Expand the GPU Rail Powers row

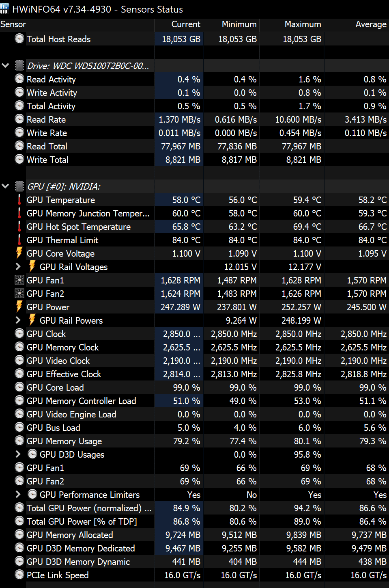[18, 320]
